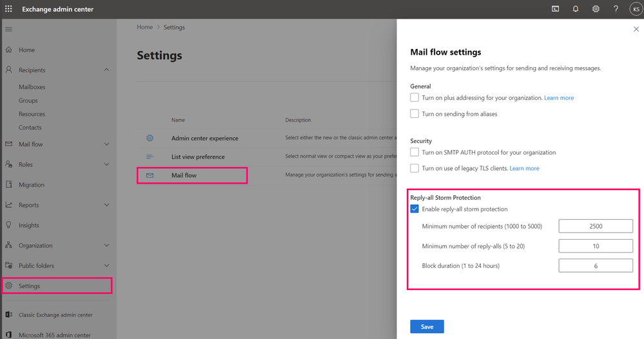This screenshot has width=644, height=339.
Task: Check Turn on sending from aliases
Action: pyautogui.click(x=415, y=114)
